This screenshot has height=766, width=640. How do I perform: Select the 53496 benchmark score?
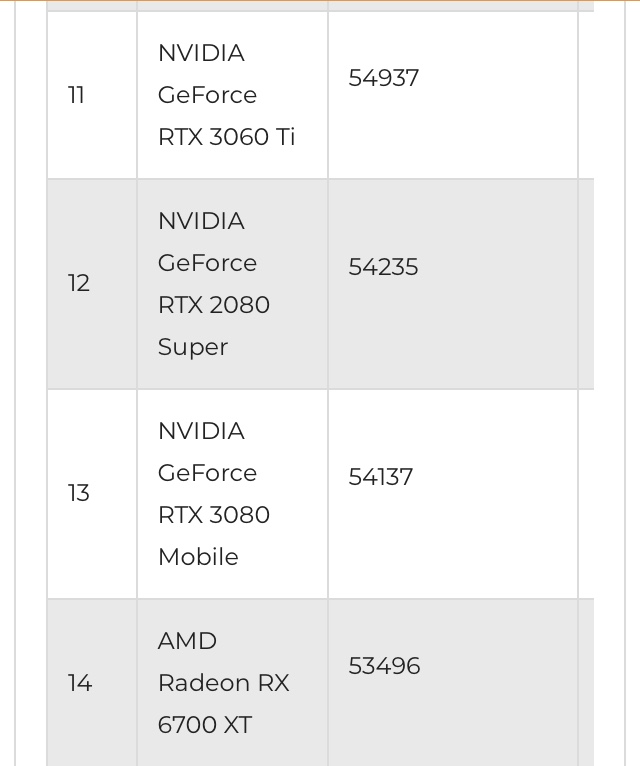(x=384, y=666)
